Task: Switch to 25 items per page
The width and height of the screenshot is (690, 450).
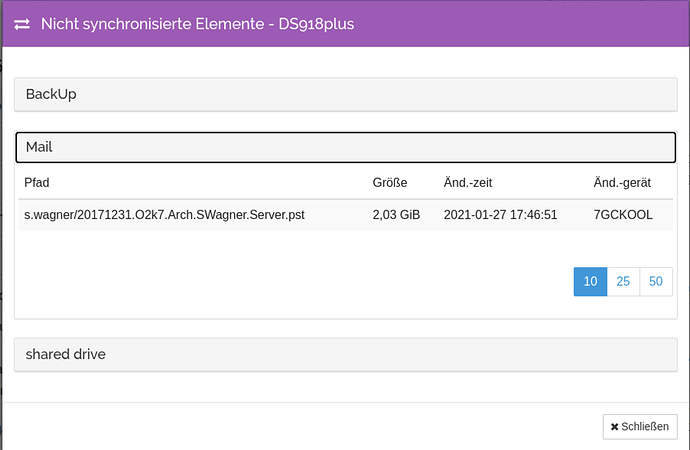Action: click(623, 282)
